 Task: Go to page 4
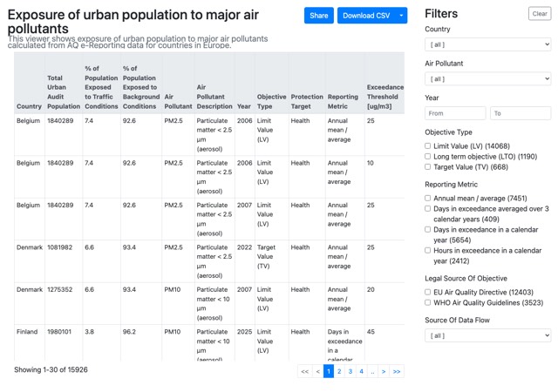pyautogui.click(x=361, y=371)
